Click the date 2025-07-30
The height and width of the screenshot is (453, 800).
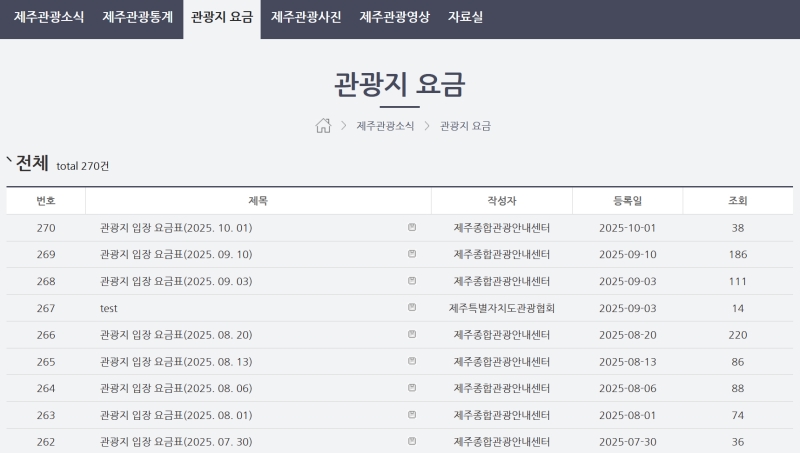628,442
